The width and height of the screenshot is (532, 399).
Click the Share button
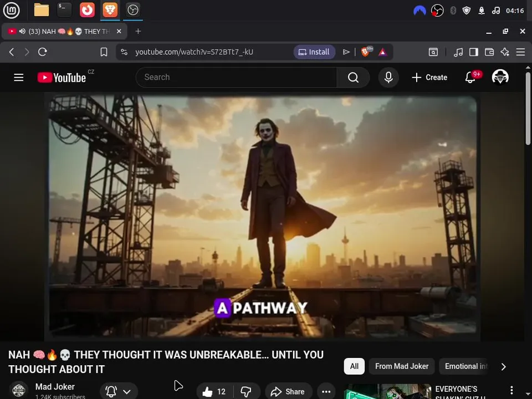click(x=288, y=392)
